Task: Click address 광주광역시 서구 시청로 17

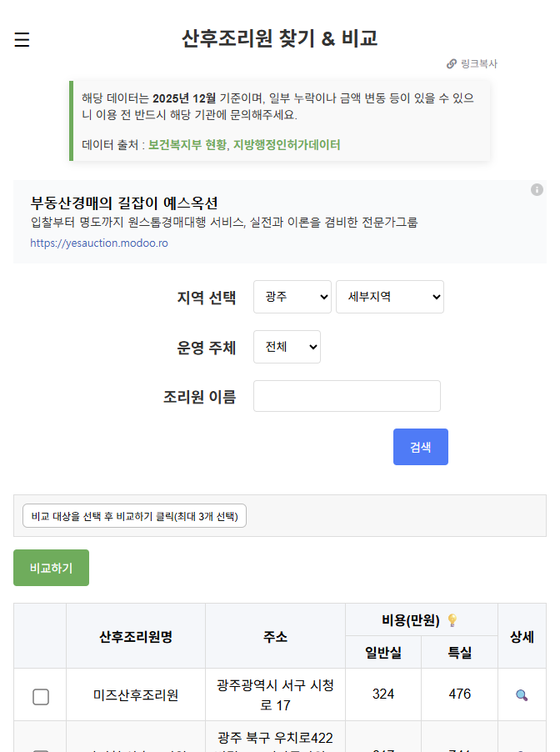Action: tap(275, 695)
